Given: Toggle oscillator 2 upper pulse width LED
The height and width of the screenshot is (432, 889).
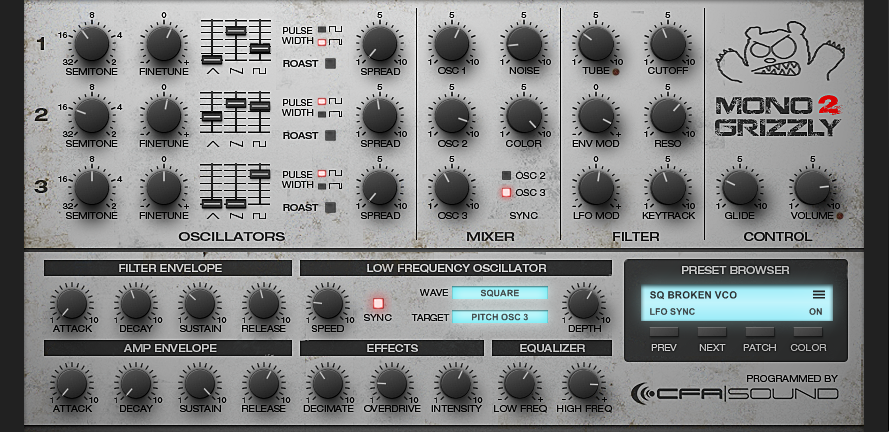Looking at the screenshot, I should [x=321, y=101].
